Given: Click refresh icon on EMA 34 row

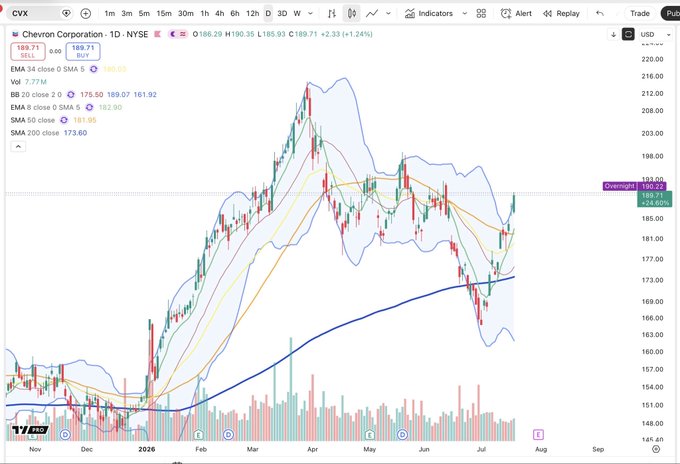Looking at the screenshot, I should point(94,69).
